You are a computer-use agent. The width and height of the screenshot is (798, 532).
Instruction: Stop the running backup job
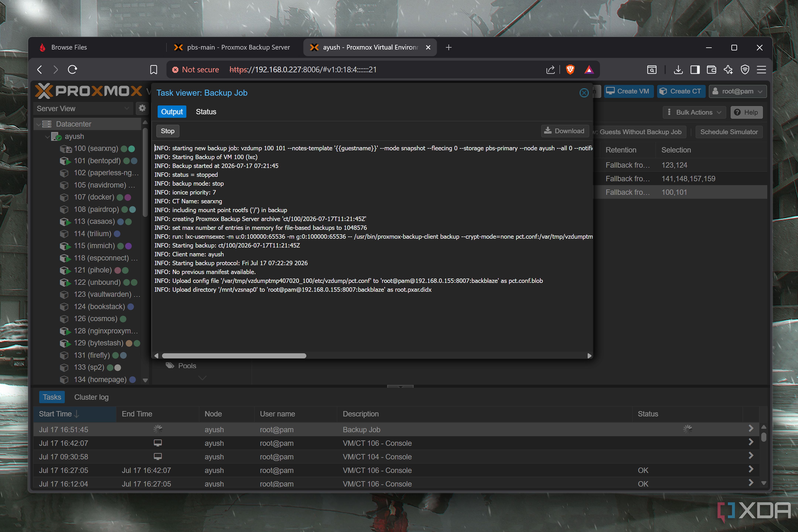(x=168, y=131)
